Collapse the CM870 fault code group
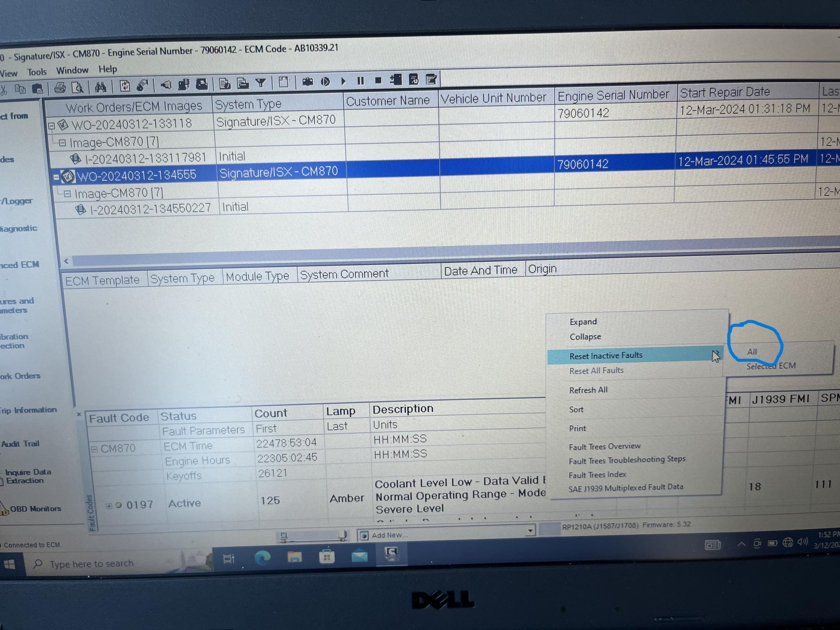840x630 pixels. (x=94, y=449)
